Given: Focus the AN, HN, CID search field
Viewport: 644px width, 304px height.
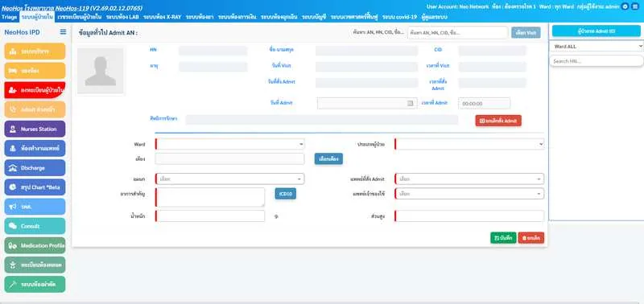Looking at the screenshot, I should pos(457,32).
